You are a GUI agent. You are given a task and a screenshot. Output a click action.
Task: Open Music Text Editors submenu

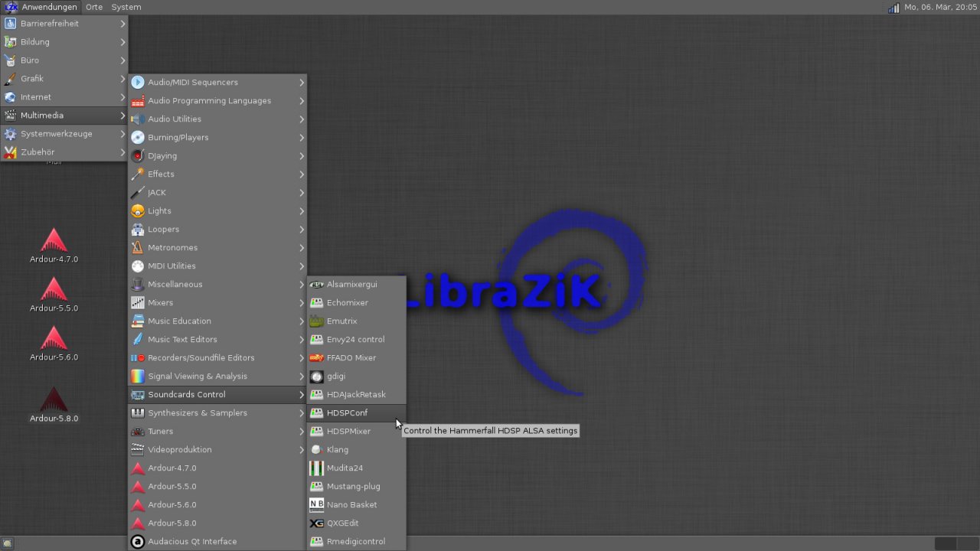pos(217,339)
